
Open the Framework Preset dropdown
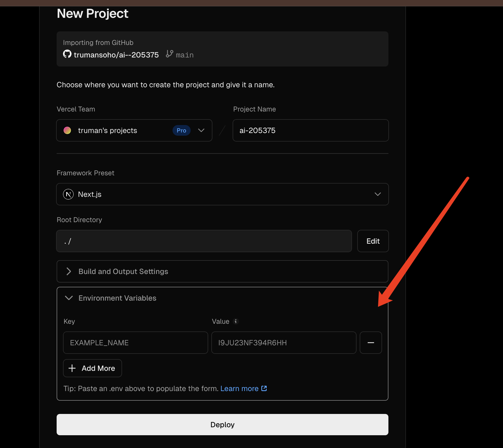tap(223, 194)
